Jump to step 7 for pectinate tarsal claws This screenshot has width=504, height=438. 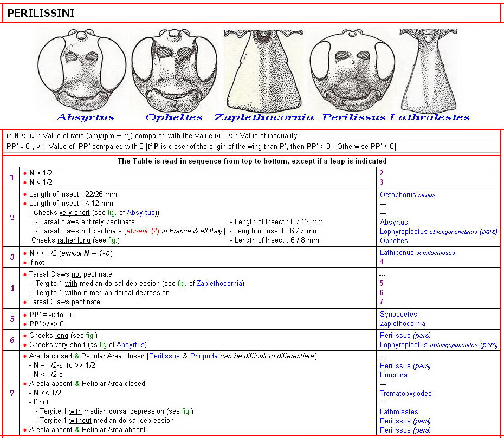pyautogui.click(x=382, y=302)
